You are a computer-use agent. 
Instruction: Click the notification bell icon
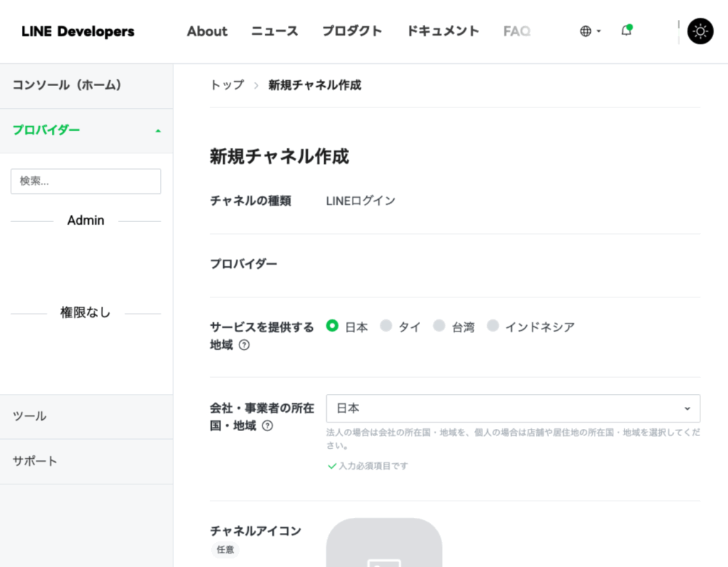coord(626,31)
